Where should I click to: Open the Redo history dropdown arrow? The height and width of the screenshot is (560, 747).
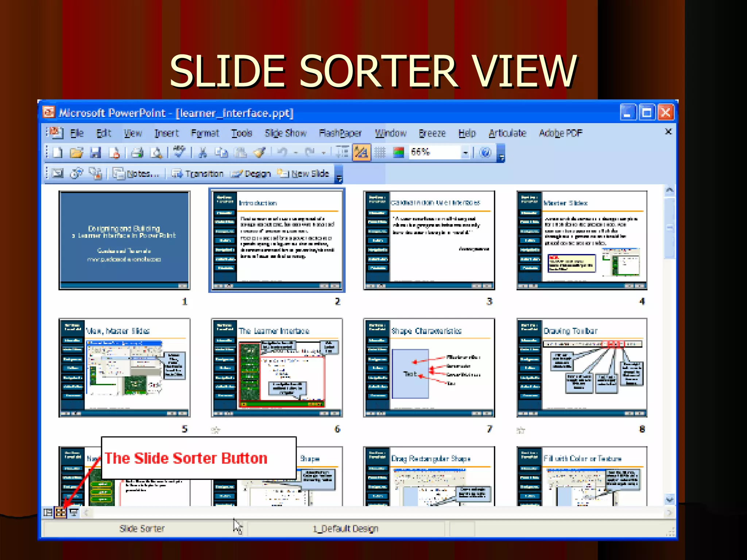pos(324,153)
